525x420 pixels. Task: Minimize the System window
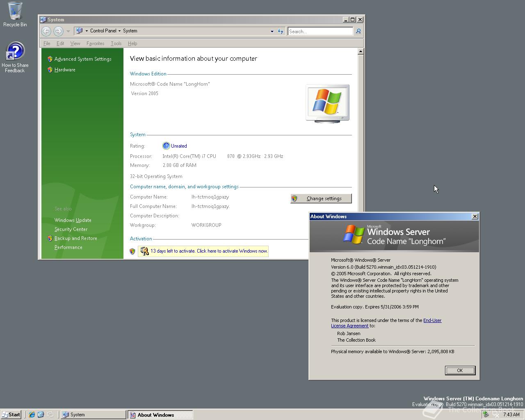pyautogui.click(x=346, y=19)
